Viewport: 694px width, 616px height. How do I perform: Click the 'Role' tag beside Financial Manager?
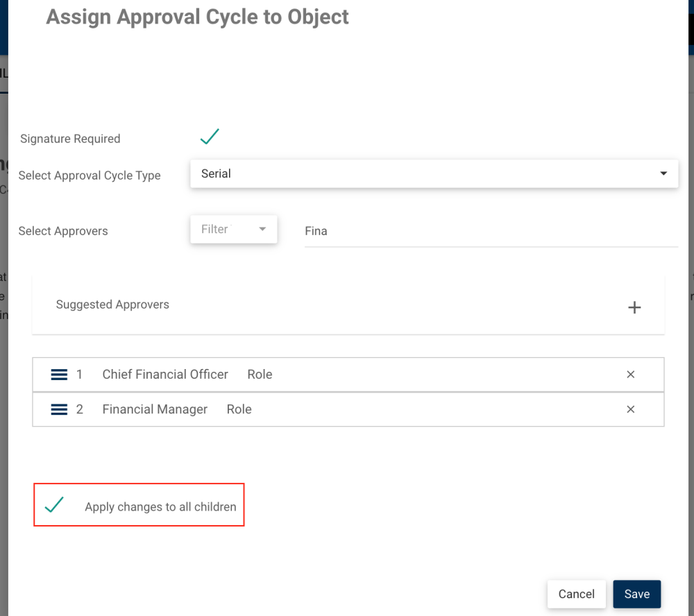pyautogui.click(x=239, y=409)
